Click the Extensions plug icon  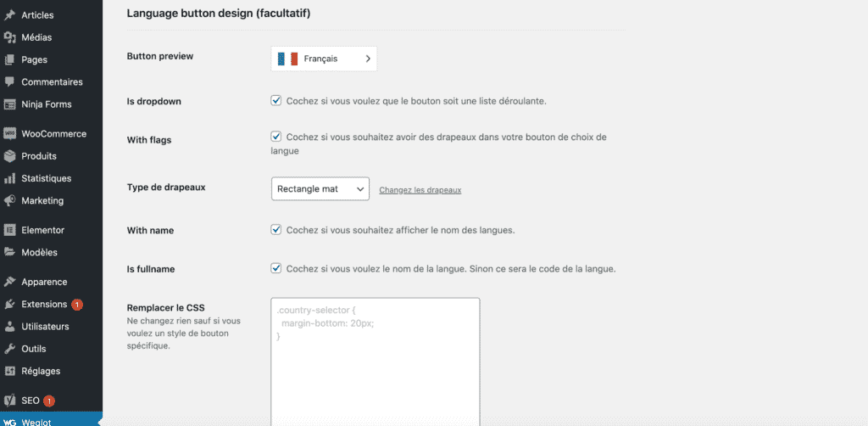point(9,304)
